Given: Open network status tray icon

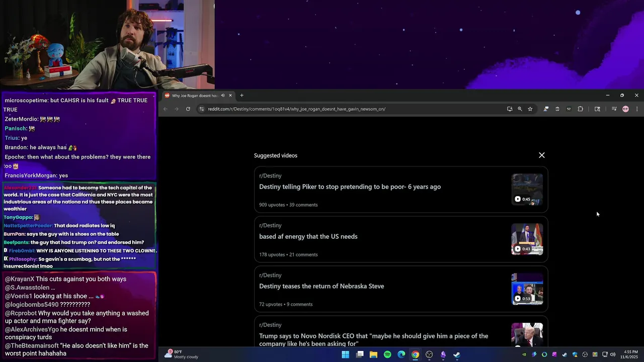Looking at the screenshot, I should 605,354.
